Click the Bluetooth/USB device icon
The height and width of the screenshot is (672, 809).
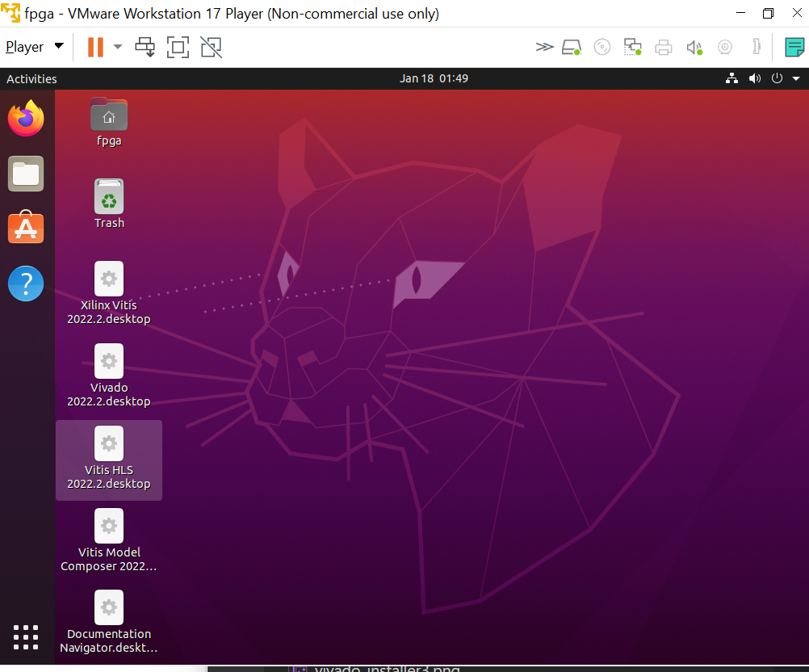pos(757,47)
